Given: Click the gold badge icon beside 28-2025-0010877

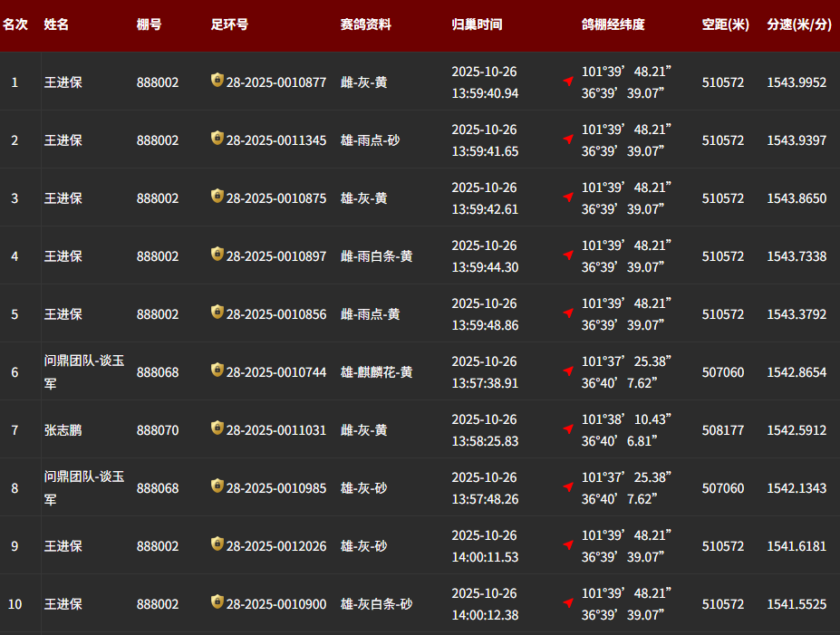Looking at the screenshot, I should [217, 81].
